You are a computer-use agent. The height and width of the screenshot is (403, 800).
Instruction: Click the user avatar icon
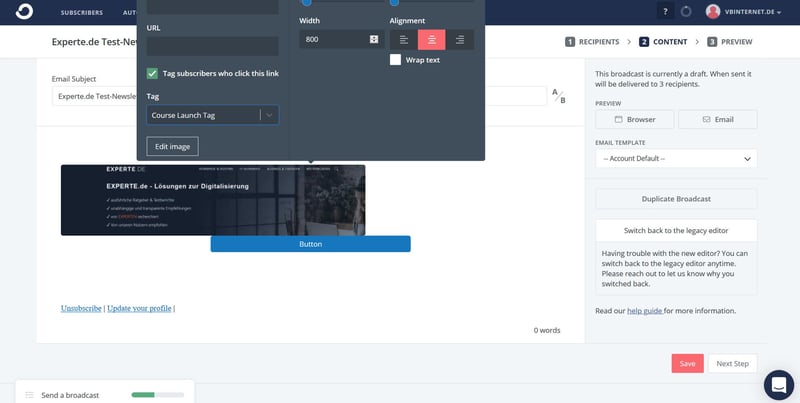click(713, 12)
